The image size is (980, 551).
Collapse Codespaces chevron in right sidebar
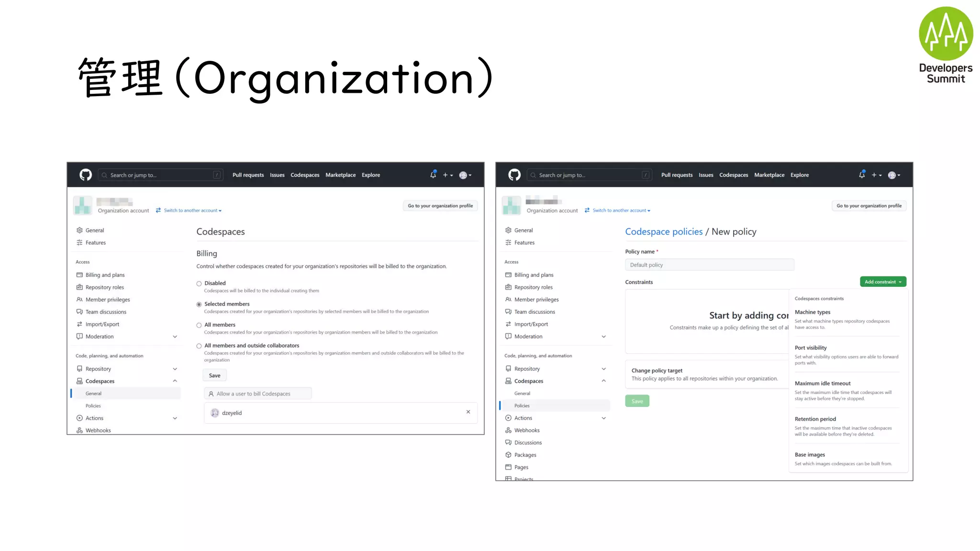coord(604,381)
